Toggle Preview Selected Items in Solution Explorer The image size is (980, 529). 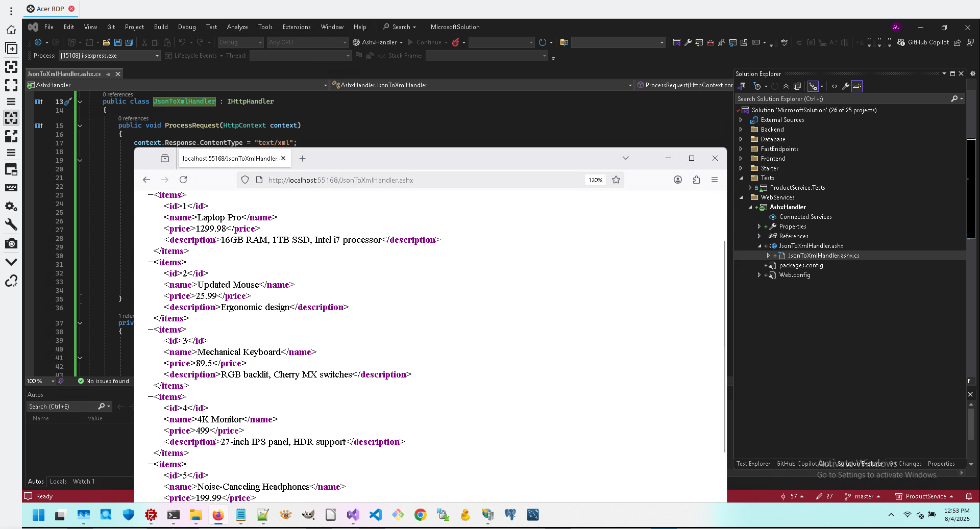pos(857,86)
